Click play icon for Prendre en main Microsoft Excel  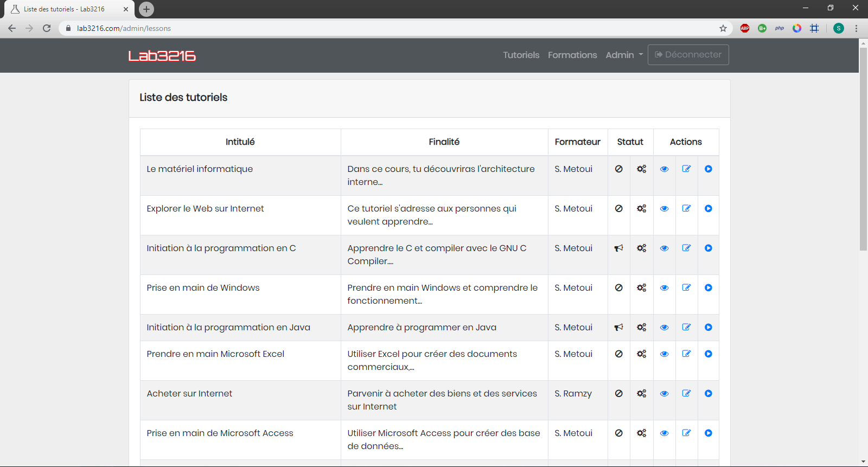(708, 354)
